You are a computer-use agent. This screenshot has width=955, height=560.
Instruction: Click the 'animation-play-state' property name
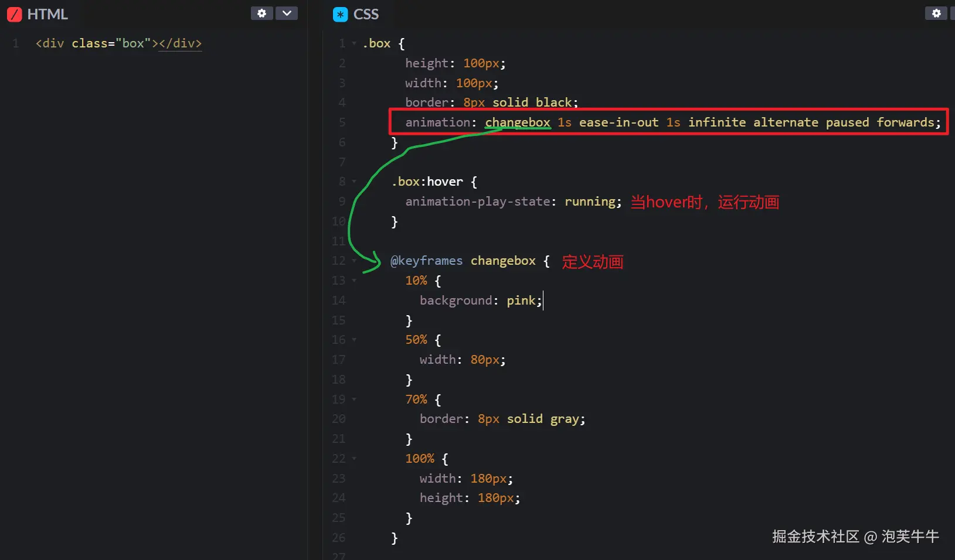[x=478, y=202]
